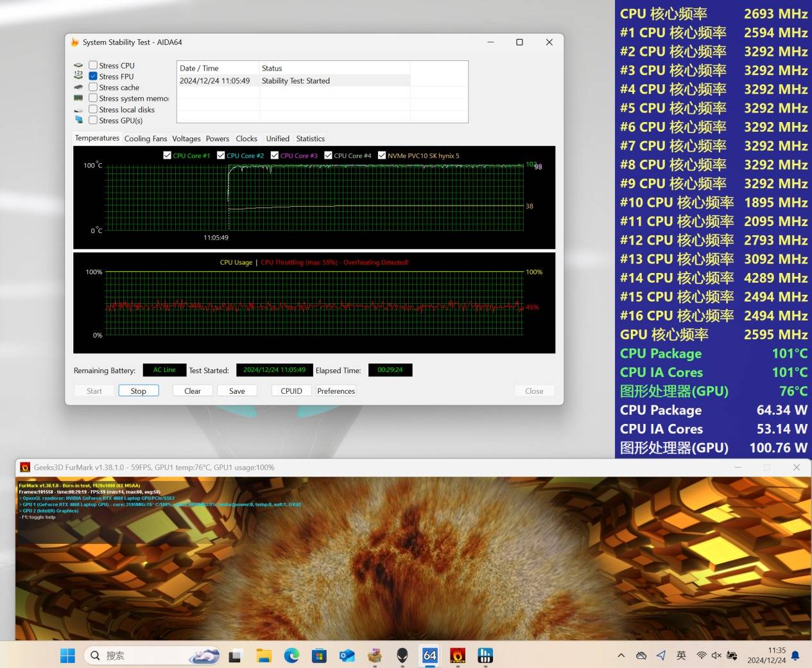Open File Explorer from the taskbar
Screen dimensions: 812x668
click(264, 655)
